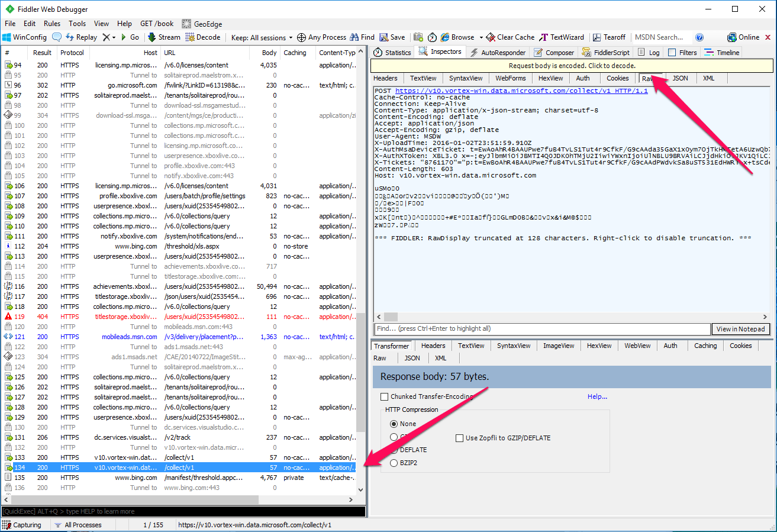Pick Any Process target crosshair

click(x=321, y=37)
